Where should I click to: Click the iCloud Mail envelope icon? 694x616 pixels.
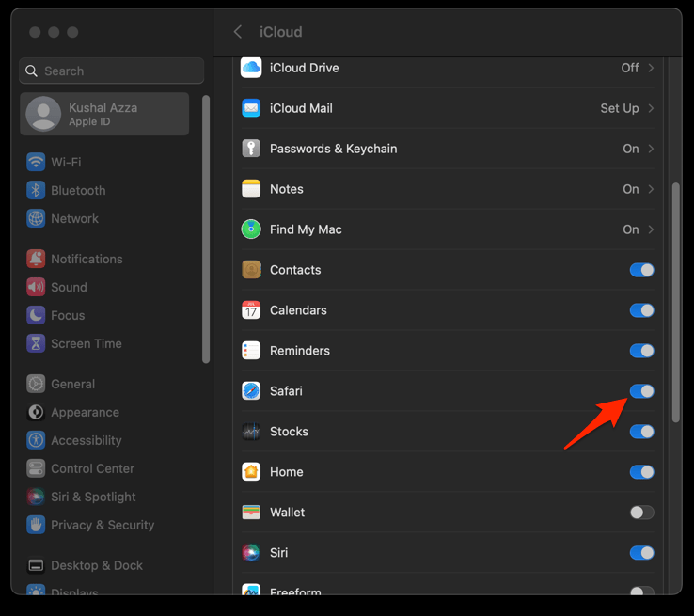pos(251,108)
